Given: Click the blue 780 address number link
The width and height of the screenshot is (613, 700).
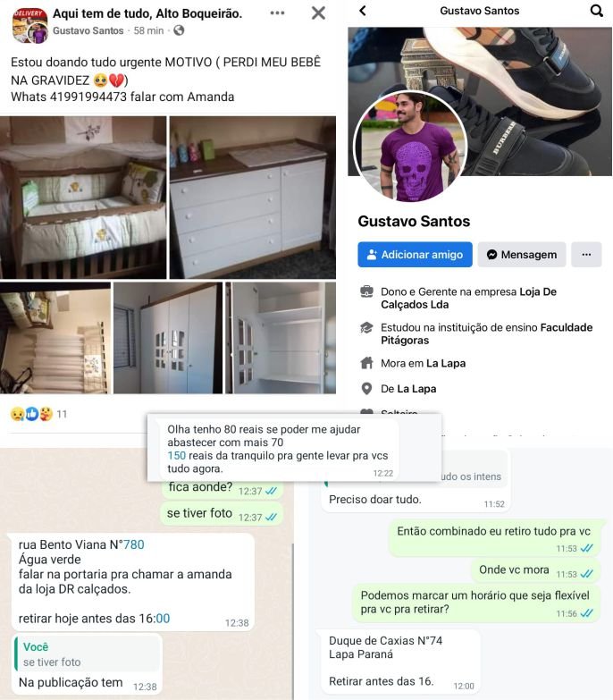Looking at the screenshot, I should (134, 544).
